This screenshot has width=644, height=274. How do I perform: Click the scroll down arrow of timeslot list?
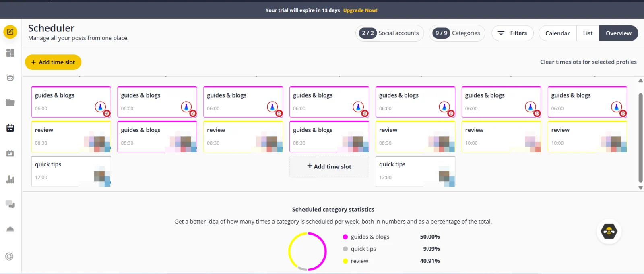coord(640,188)
